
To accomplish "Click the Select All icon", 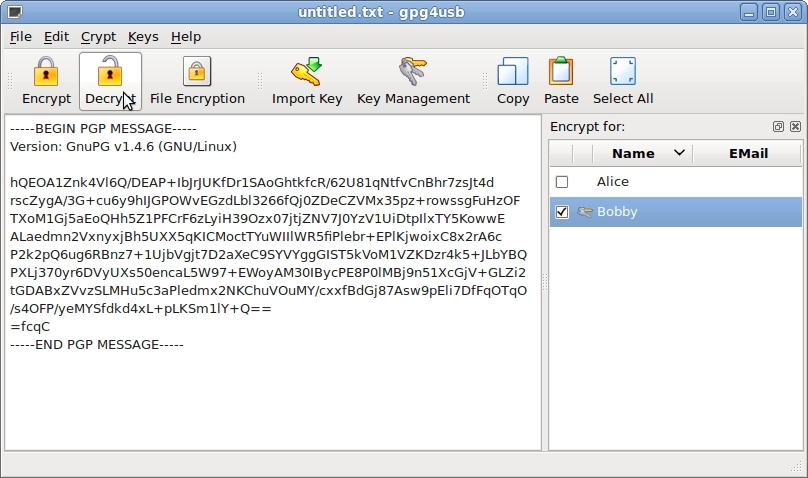I will [x=622, y=71].
